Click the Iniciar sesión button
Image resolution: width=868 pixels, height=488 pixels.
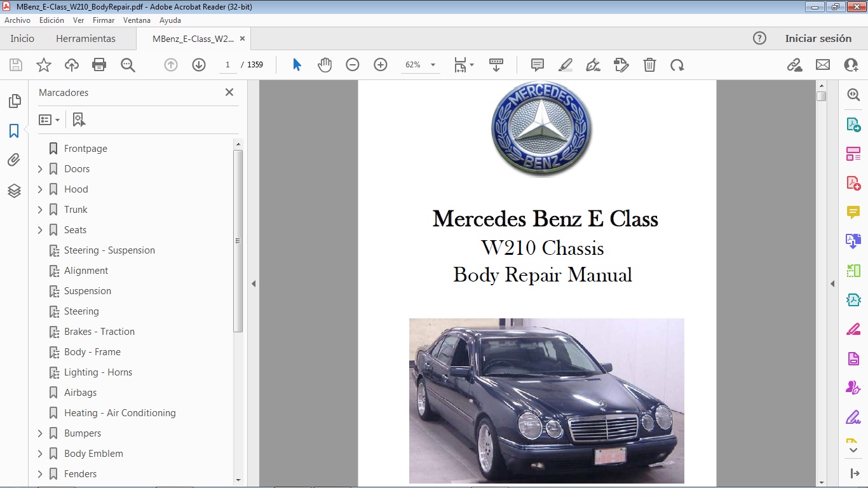818,38
